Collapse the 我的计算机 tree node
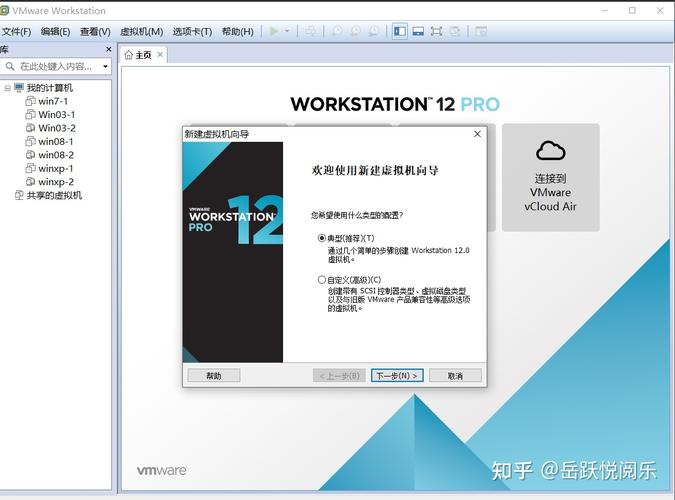 [x=7, y=88]
